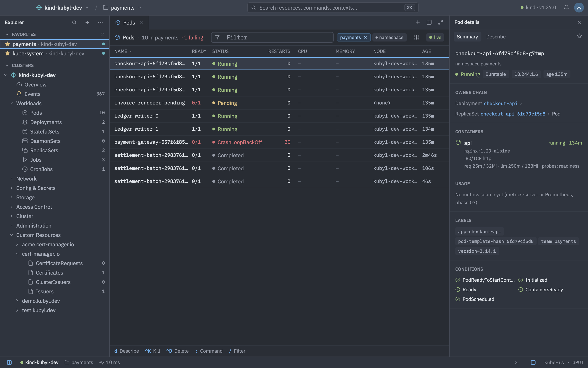Click the expand to fullscreen icon
This screenshot has height=368, width=588.
(441, 22)
